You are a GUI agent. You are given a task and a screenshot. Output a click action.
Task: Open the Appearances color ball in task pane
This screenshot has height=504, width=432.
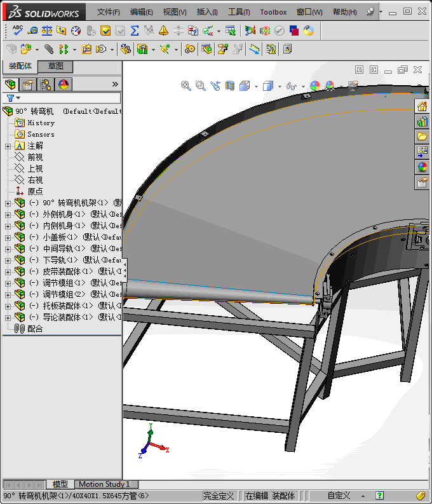pos(422,167)
